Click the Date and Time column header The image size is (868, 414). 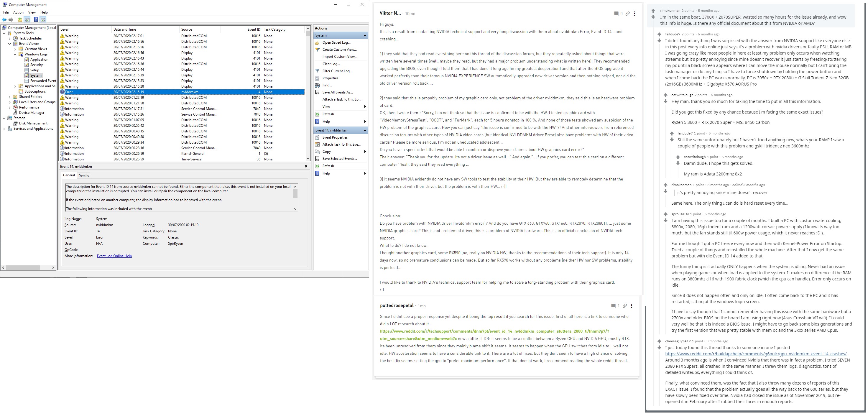pyautogui.click(x=145, y=30)
